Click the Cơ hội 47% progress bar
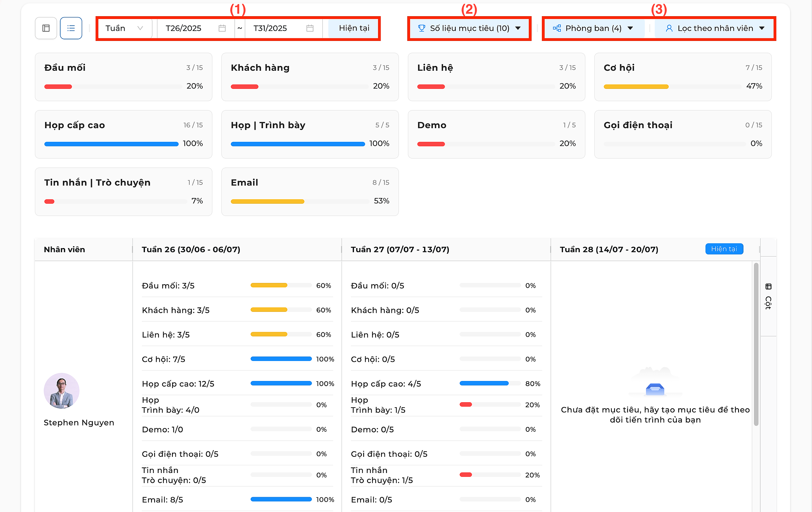Image resolution: width=812 pixels, height=512 pixels. (x=672, y=87)
